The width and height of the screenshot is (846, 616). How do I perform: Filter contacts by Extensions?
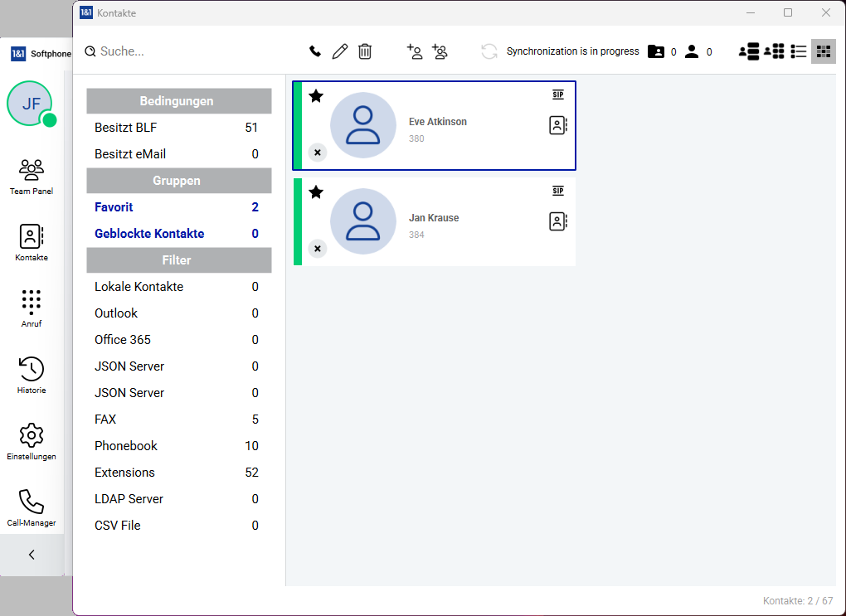tap(125, 473)
